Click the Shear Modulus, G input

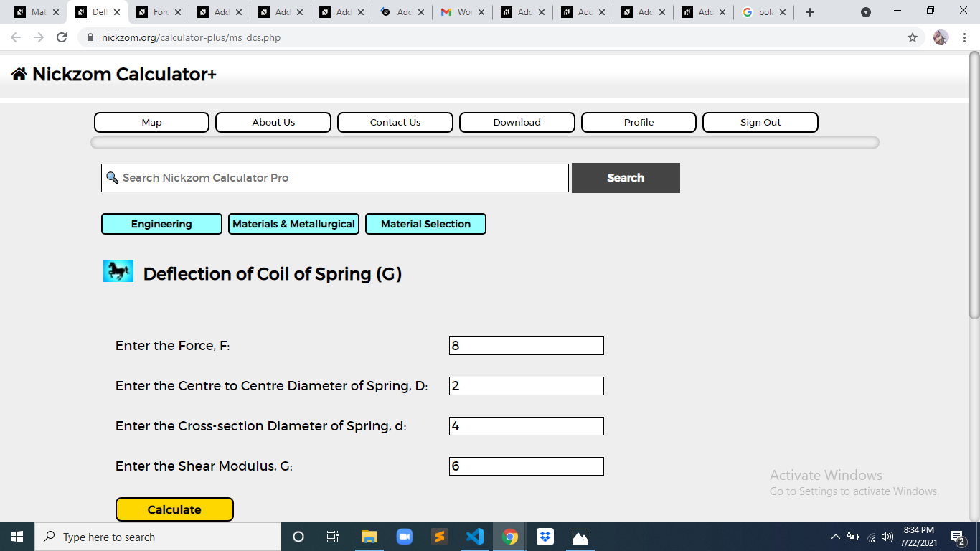527,466
